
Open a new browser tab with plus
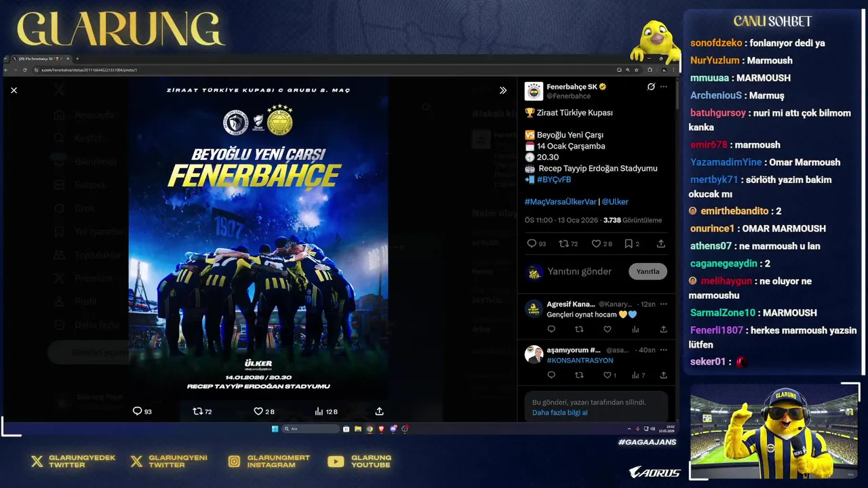[77, 59]
